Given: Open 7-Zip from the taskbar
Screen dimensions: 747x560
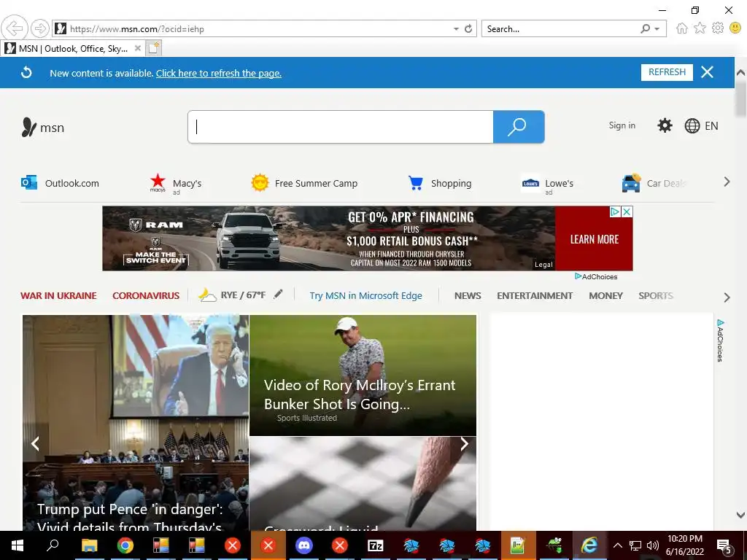Looking at the screenshot, I should click(x=376, y=545).
